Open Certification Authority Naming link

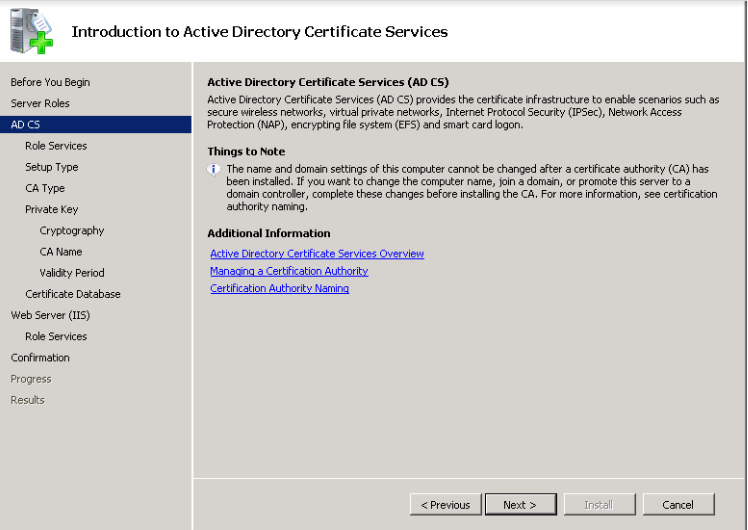(280, 288)
